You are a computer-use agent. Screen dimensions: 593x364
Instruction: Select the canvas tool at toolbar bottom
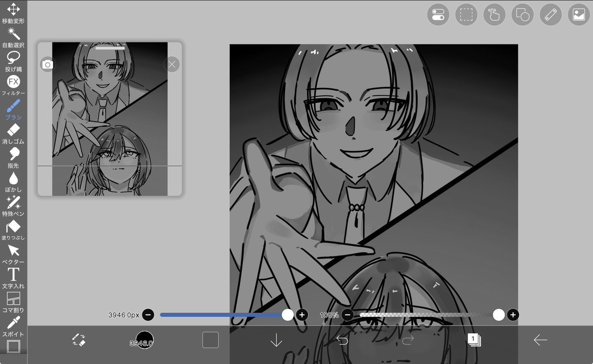point(13,347)
